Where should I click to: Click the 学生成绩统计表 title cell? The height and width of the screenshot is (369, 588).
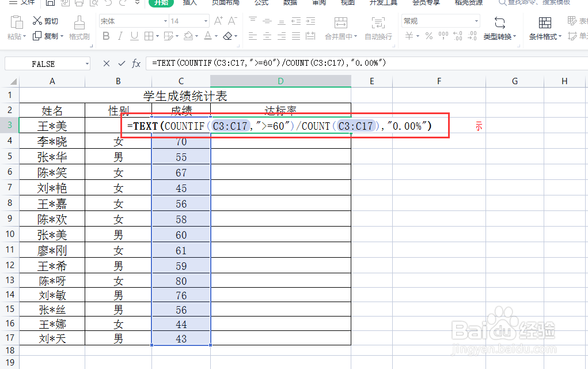click(185, 96)
